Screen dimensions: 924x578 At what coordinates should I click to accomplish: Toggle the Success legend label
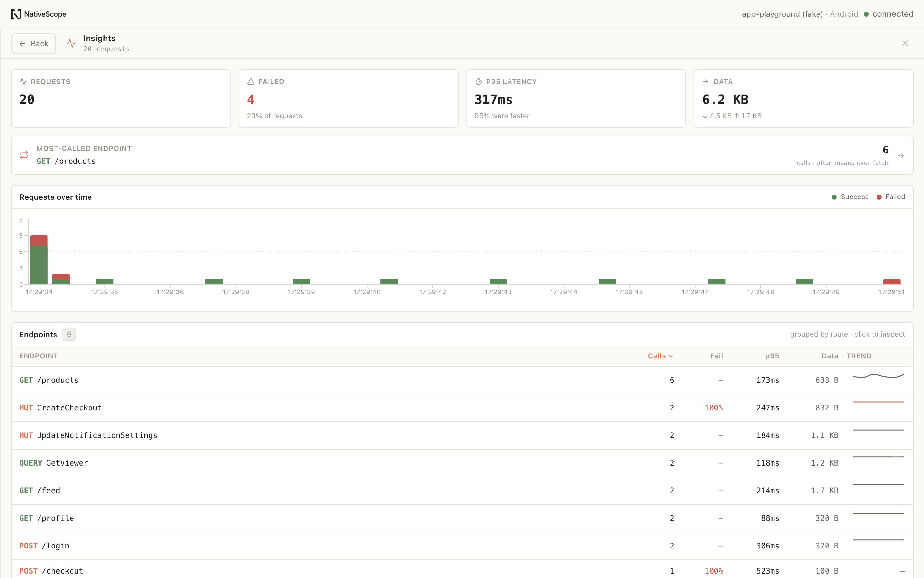(854, 197)
